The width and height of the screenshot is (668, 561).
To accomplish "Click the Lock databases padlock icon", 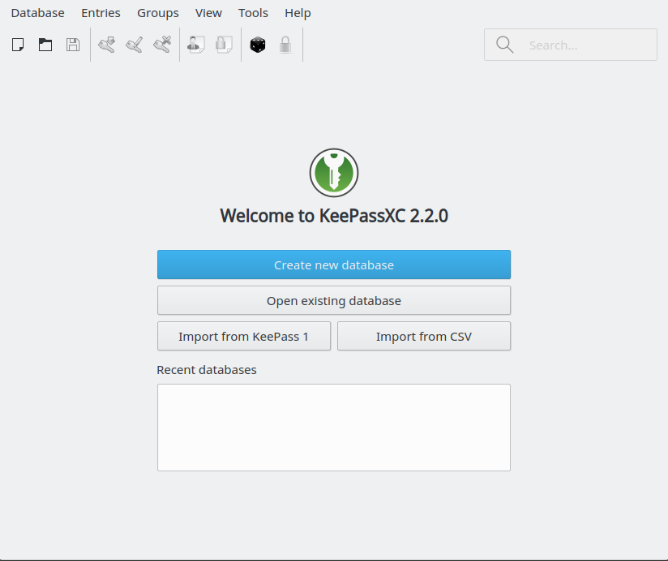I will coord(285,45).
